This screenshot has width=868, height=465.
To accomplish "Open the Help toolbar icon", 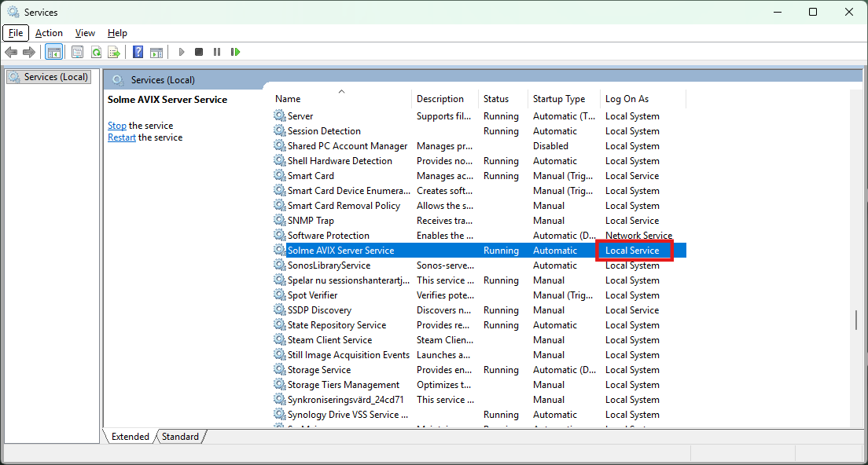I will click(x=138, y=52).
